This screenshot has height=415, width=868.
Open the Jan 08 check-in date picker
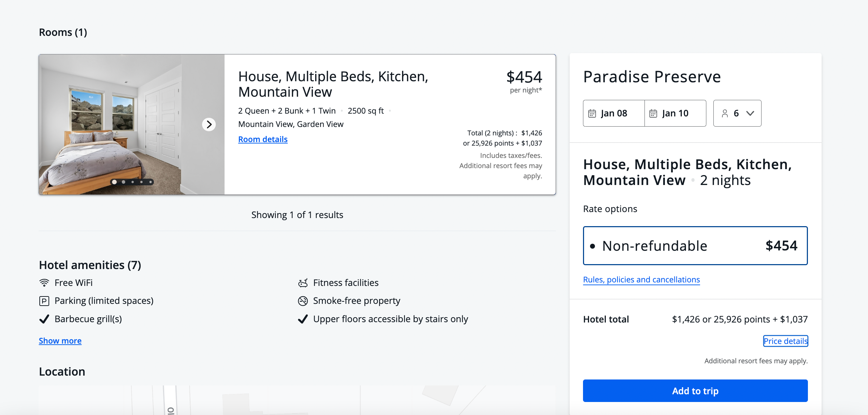[614, 113]
